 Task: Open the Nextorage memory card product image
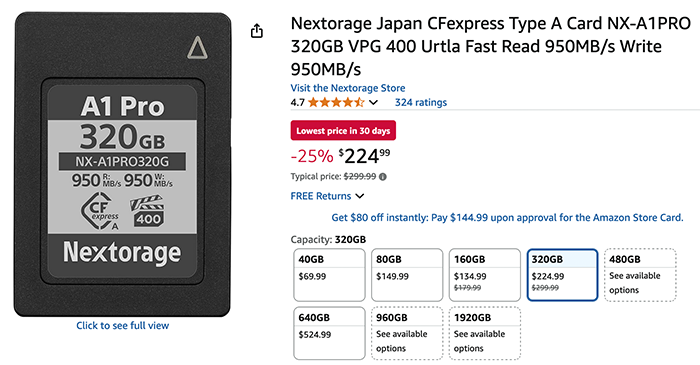[123, 165]
